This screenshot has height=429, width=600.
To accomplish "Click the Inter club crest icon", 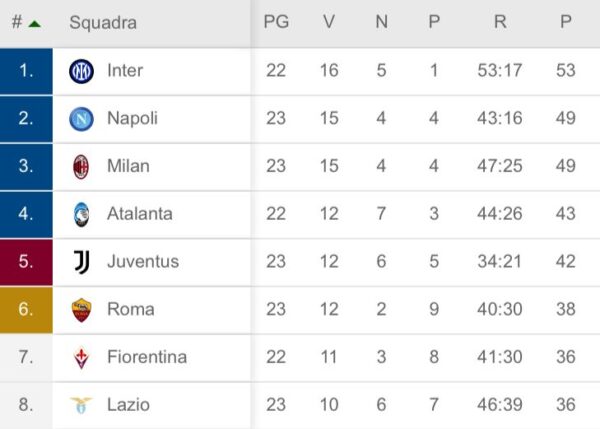I will (81, 71).
